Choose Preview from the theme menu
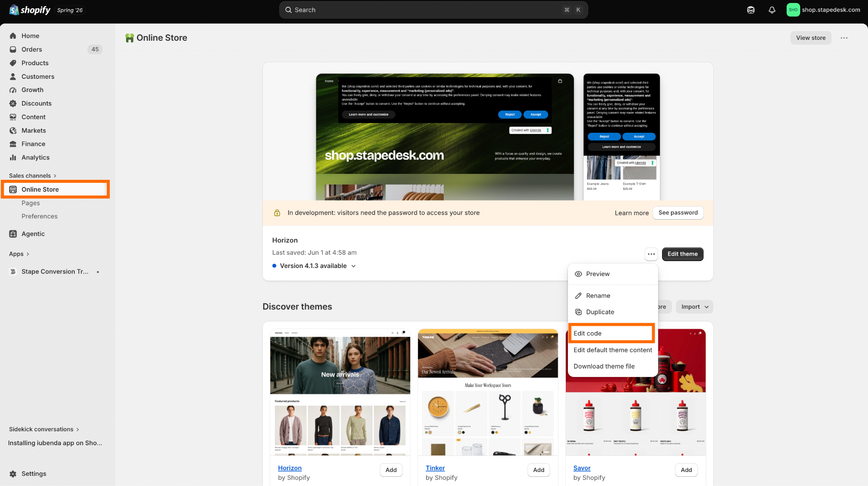 click(x=613, y=274)
